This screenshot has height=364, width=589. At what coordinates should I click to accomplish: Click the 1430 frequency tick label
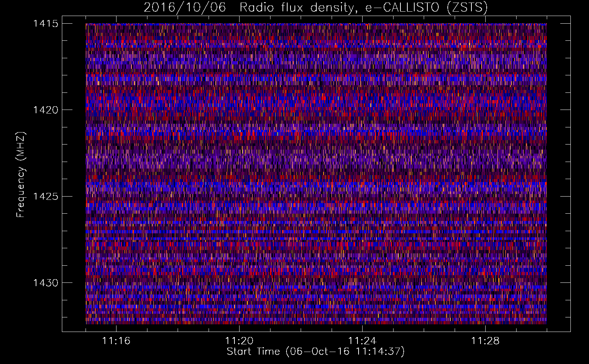(x=46, y=283)
